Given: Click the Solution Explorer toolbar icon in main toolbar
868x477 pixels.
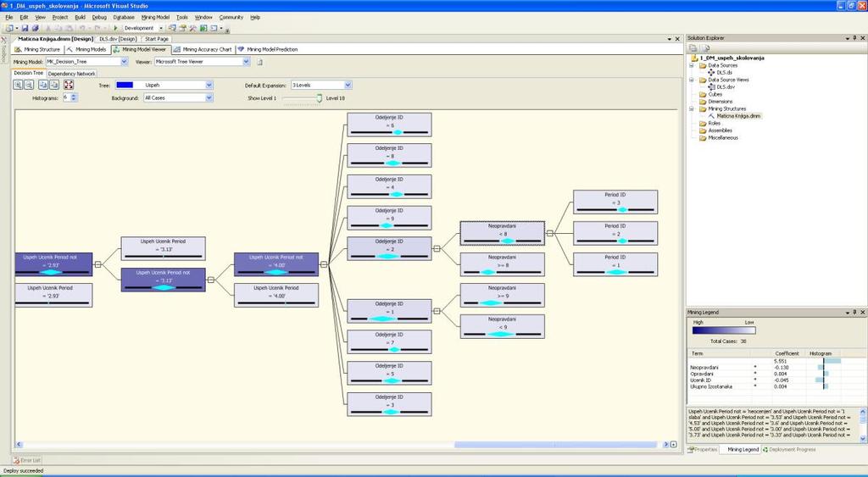Looking at the screenshot, I should click(173, 28).
